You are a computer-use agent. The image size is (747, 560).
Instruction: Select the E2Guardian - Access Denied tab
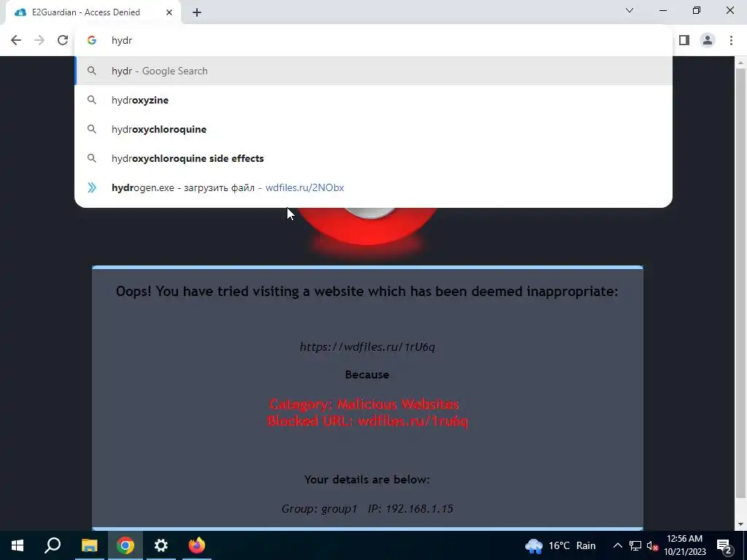point(93,12)
